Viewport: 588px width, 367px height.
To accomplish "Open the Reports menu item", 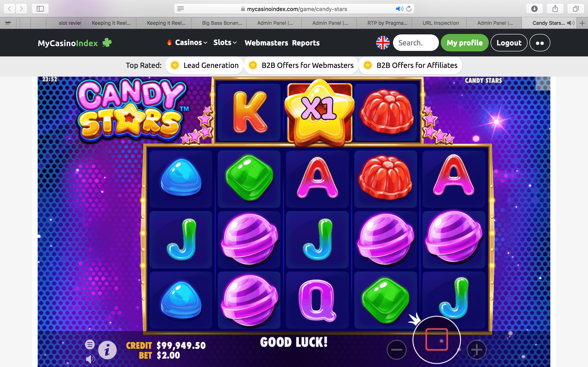I will tap(306, 43).
